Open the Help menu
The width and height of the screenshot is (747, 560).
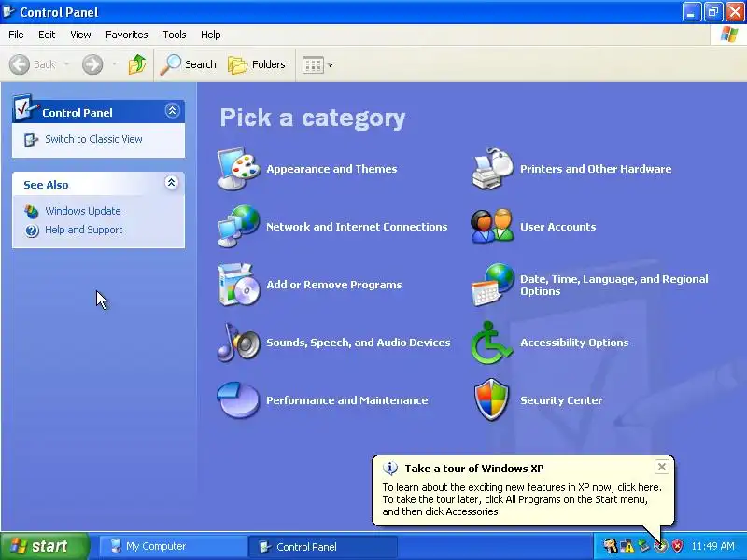coord(211,35)
